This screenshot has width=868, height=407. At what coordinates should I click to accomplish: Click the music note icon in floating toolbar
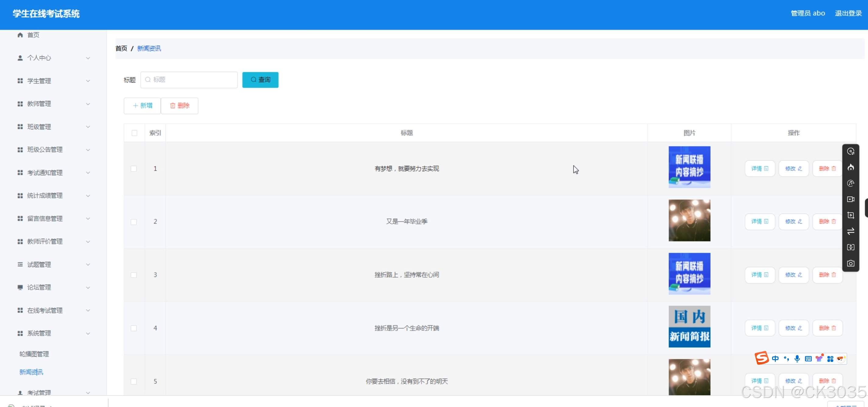[850, 183]
